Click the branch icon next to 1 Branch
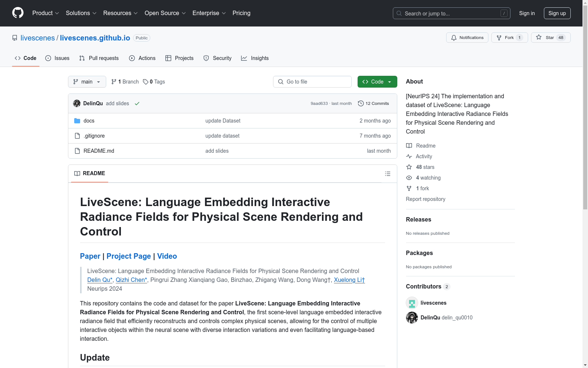Image resolution: width=588 pixels, height=368 pixels. 114,82
